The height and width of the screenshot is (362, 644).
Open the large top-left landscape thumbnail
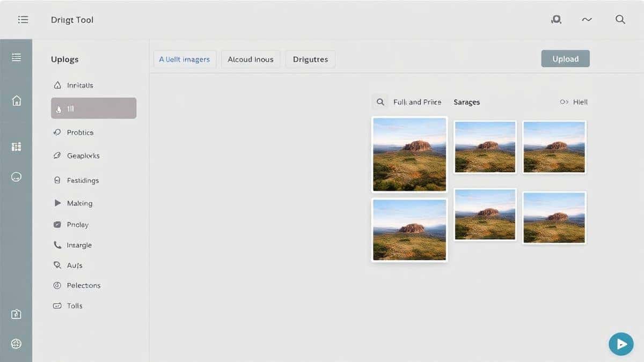coord(409,154)
